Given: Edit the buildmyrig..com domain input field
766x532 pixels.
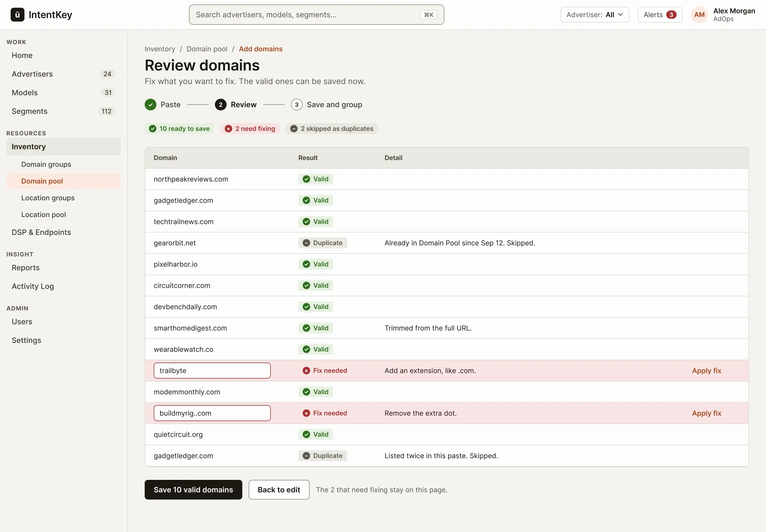Looking at the screenshot, I should point(212,413).
